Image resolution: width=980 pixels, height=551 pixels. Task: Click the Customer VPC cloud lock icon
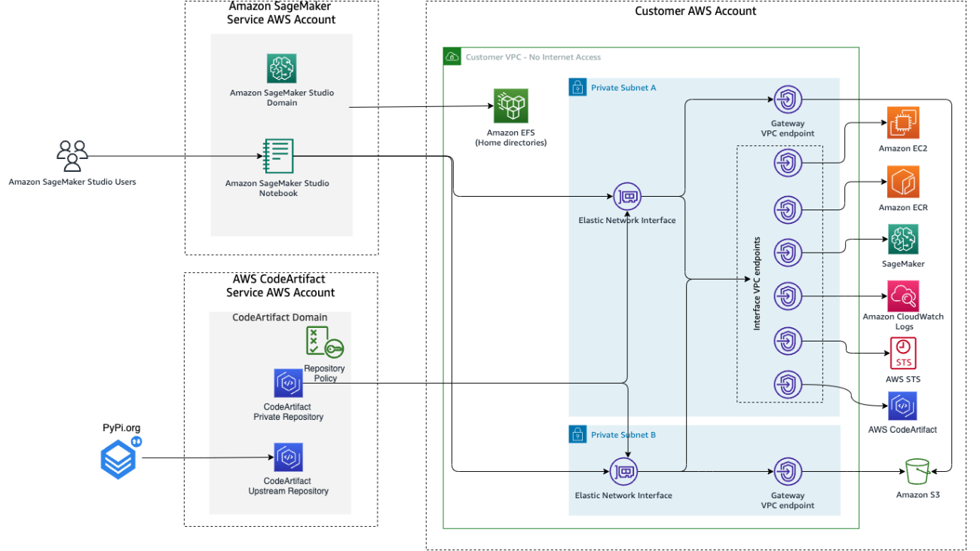click(x=452, y=57)
